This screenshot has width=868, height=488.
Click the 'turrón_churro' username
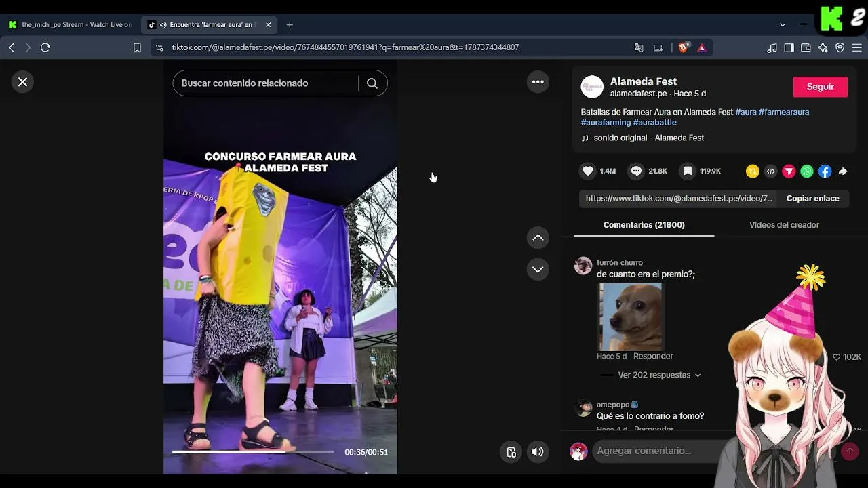pyautogui.click(x=620, y=263)
